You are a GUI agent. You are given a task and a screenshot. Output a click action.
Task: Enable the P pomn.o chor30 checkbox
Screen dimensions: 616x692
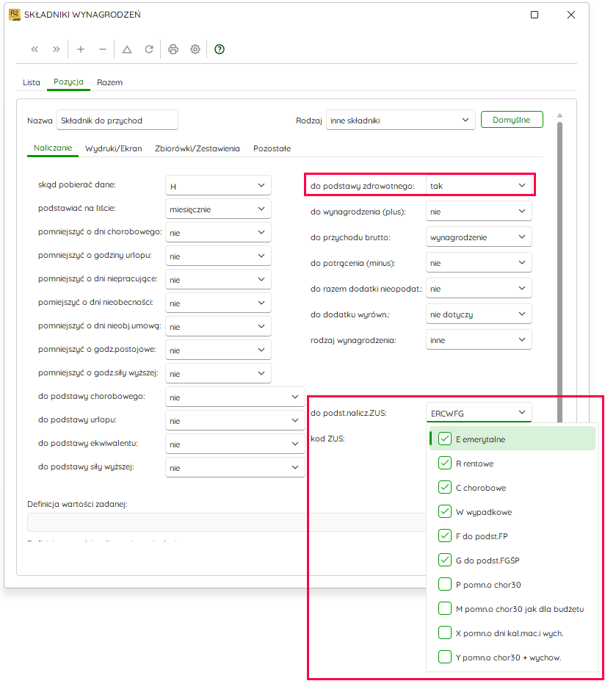445,584
